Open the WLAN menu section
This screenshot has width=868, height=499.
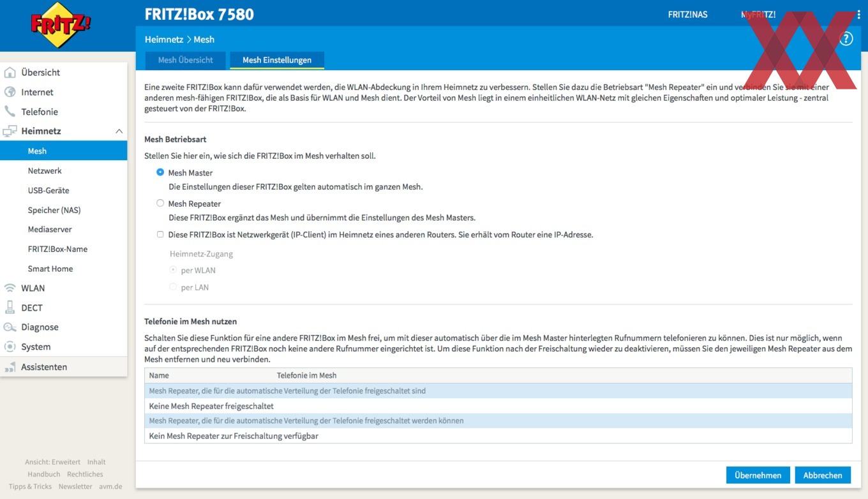click(33, 288)
